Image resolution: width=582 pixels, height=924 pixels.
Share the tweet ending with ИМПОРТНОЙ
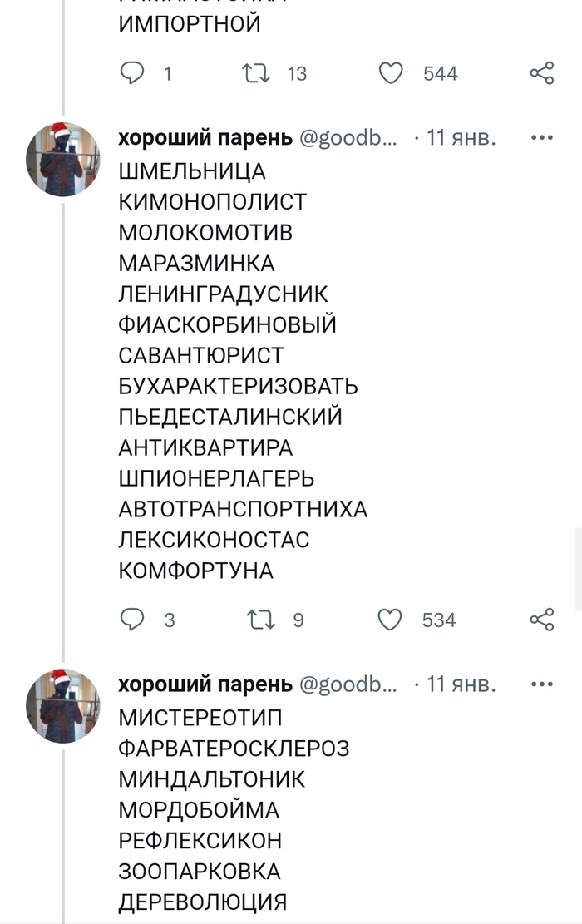[541, 74]
